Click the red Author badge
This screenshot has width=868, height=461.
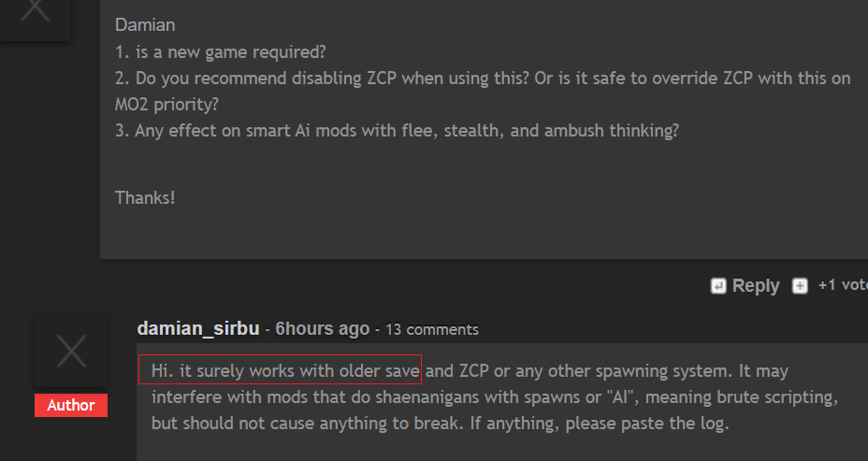(x=71, y=405)
